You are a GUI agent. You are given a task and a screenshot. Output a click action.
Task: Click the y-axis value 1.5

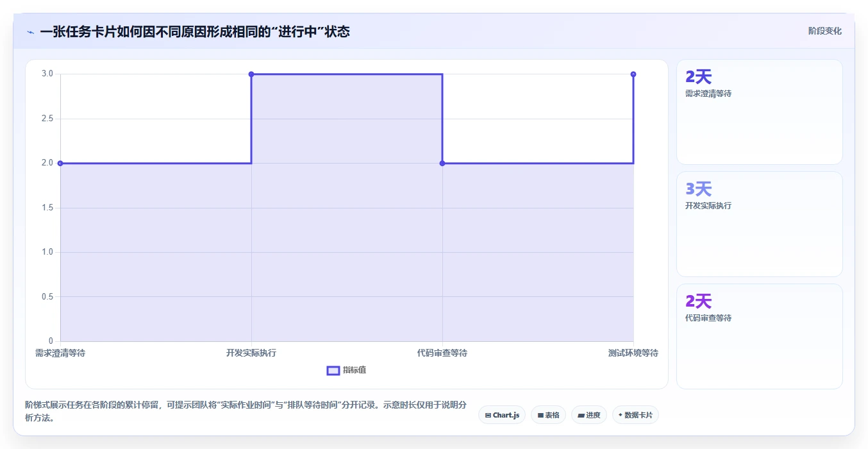pos(48,208)
